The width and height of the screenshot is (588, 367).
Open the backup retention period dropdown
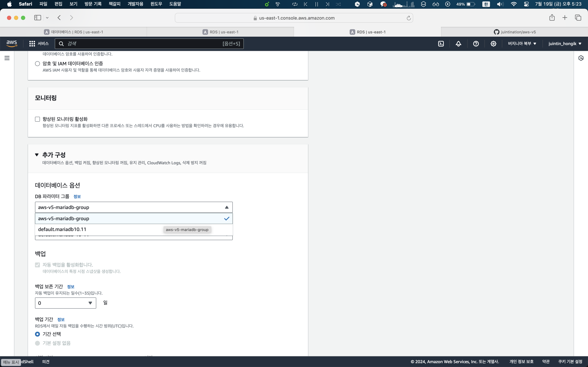(x=65, y=303)
